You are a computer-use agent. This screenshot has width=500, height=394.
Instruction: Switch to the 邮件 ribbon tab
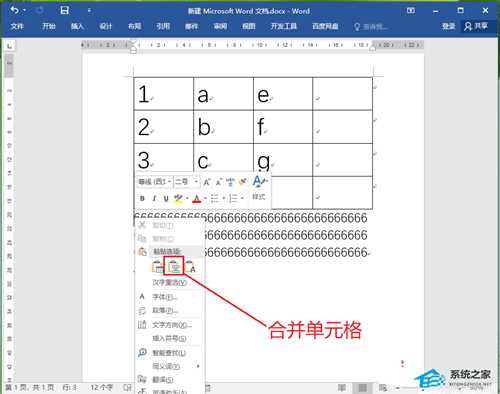point(191,26)
